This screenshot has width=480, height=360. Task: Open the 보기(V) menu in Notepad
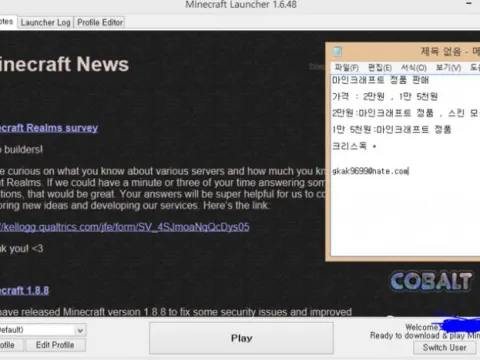448,68
